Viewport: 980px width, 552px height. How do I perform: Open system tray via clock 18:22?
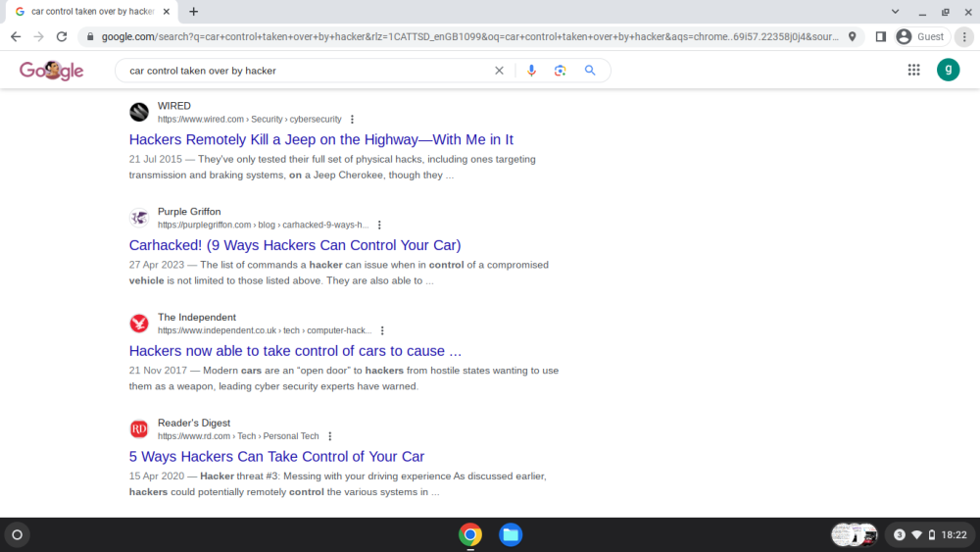click(955, 534)
